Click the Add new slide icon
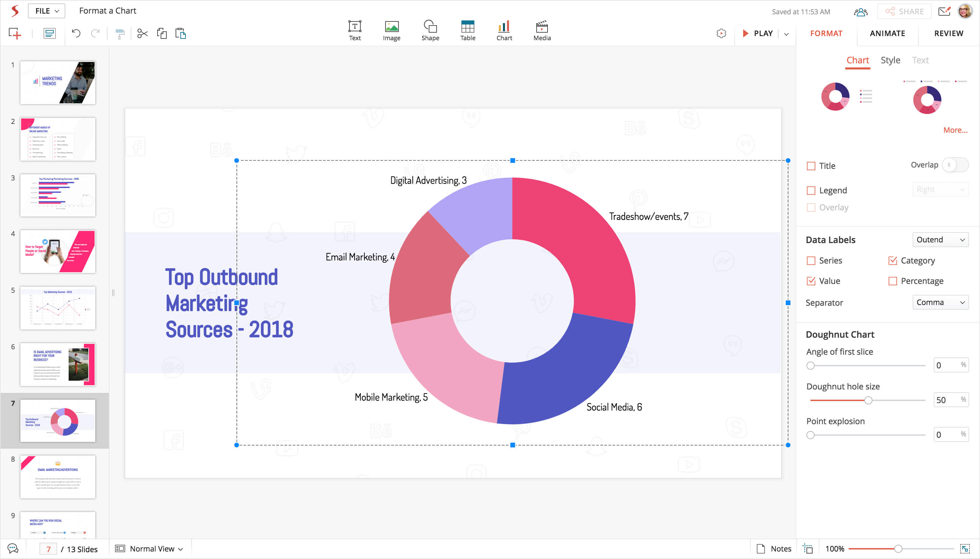980x559 pixels. pos(15,33)
